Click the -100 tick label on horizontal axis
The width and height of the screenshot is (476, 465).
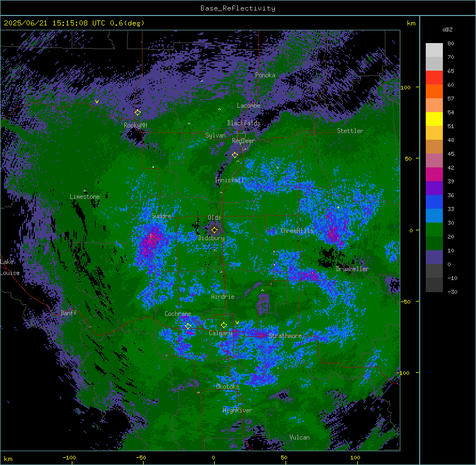pos(69,457)
